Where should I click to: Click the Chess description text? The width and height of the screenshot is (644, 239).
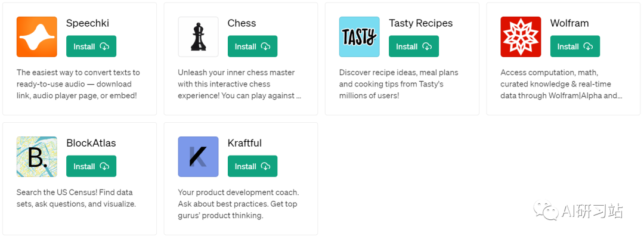click(x=240, y=84)
